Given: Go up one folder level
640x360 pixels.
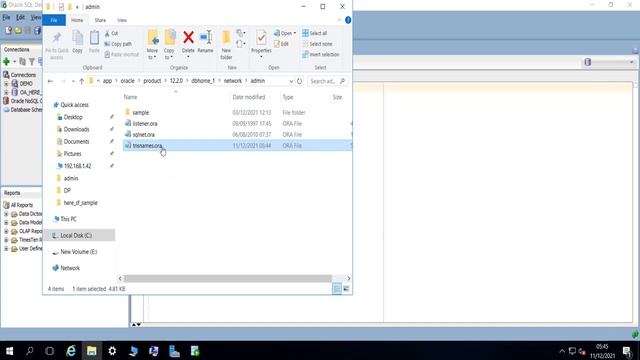Looking at the screenshot, I should [x=82, y=81].
